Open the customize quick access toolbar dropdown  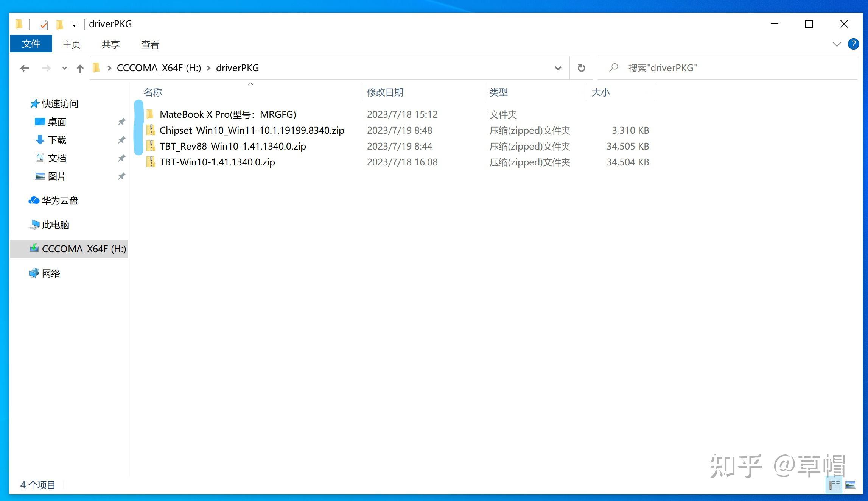click(x=74, y=25)
